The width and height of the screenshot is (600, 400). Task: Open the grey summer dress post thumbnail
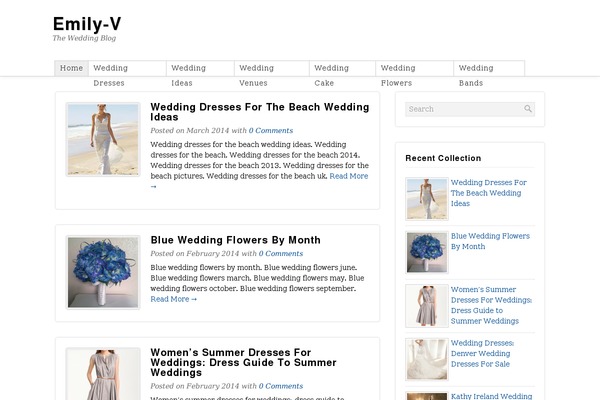tap(103, 374)
